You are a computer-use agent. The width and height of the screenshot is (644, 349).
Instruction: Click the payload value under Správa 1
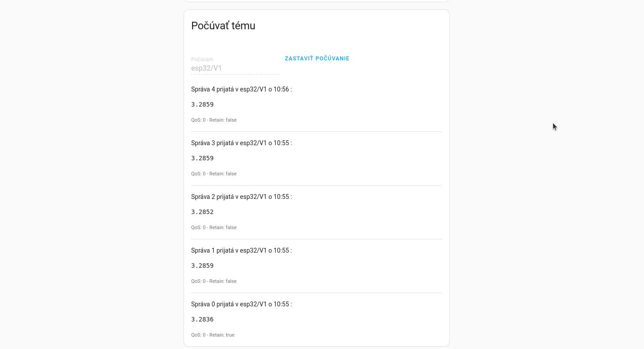[202, 266]
